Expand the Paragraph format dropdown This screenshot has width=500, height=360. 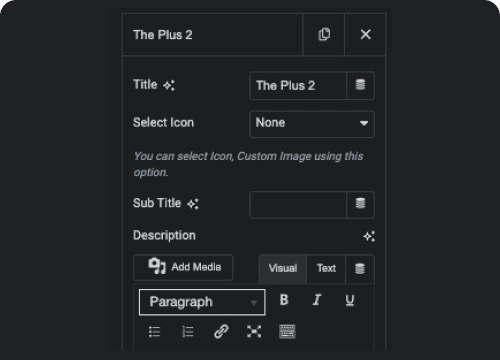tap(202, 302)
